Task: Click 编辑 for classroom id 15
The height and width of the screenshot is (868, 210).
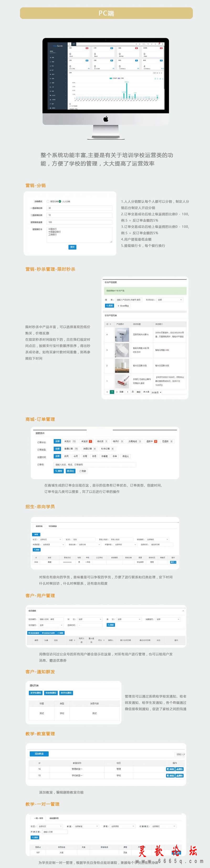Action: (x=170, y=776)
